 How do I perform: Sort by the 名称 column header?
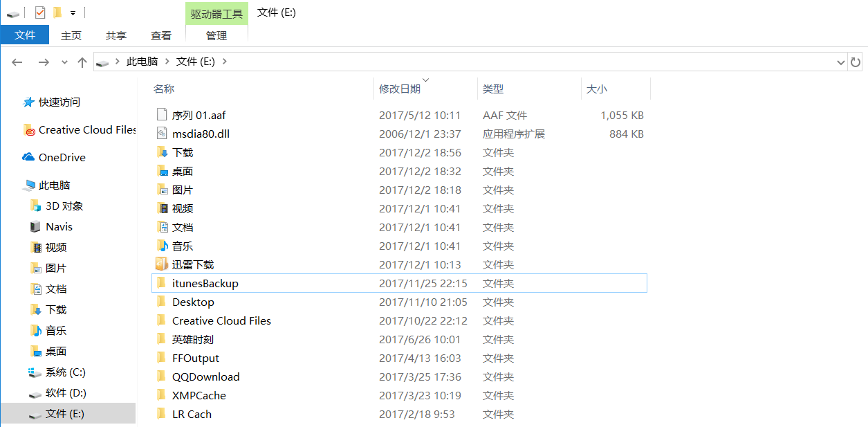tap(164, 89)
